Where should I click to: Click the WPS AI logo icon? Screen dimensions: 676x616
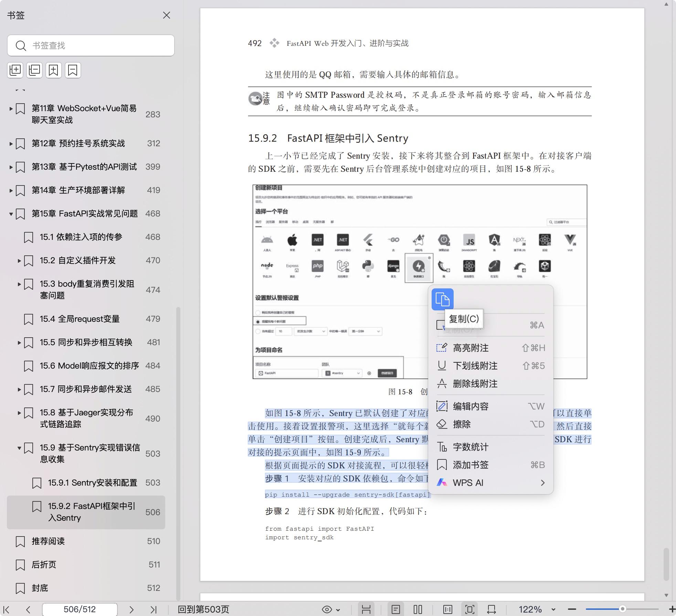(442, 482)
